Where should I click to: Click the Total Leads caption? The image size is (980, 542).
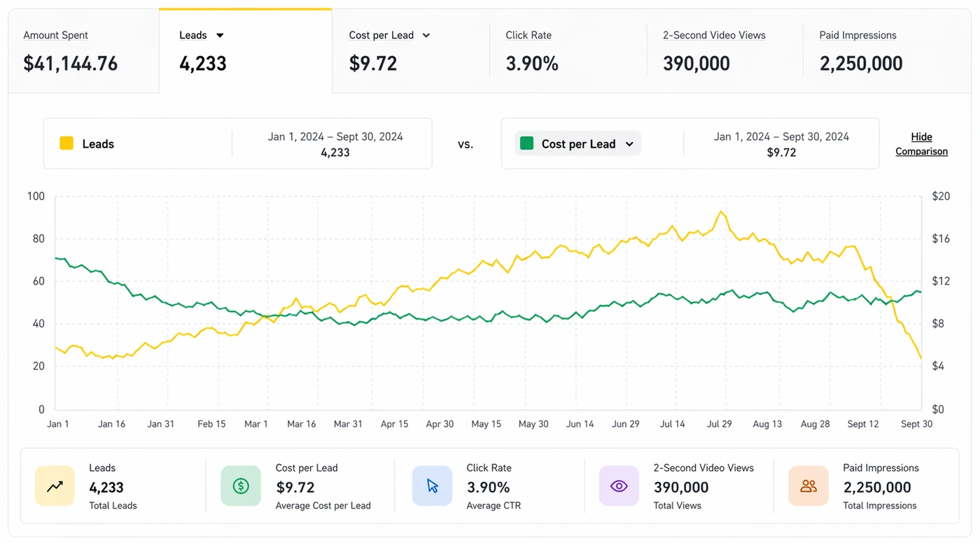pyautogui.click(x=113, y=506)
